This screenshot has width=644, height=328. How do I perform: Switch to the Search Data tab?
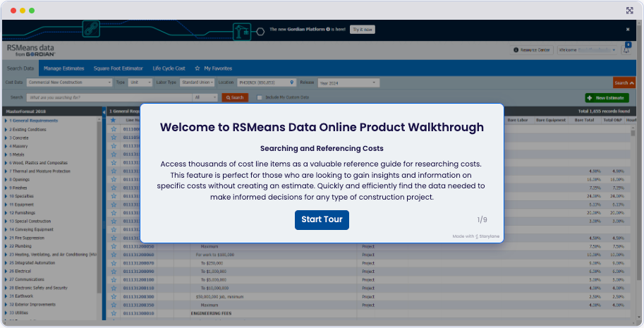point(20,68)
